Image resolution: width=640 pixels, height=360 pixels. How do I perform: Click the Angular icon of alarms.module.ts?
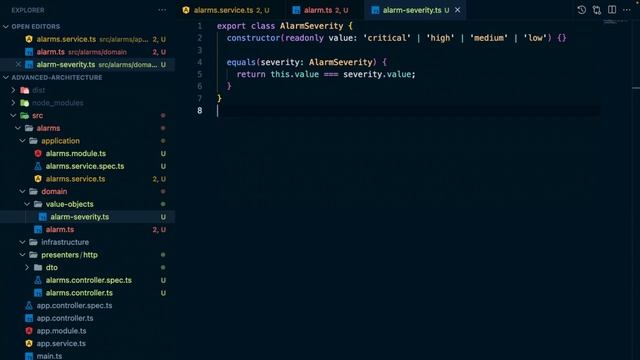[x=38, y=153]
